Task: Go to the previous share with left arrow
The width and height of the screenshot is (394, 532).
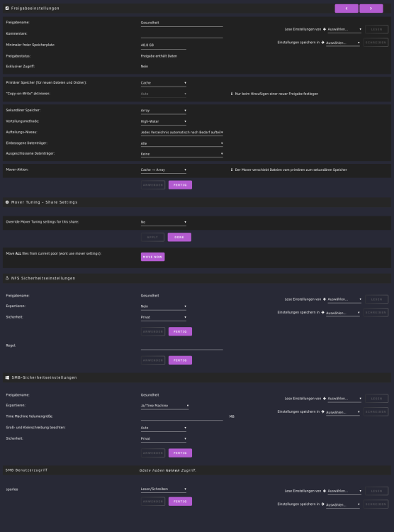Action: [x=347, y=9]
